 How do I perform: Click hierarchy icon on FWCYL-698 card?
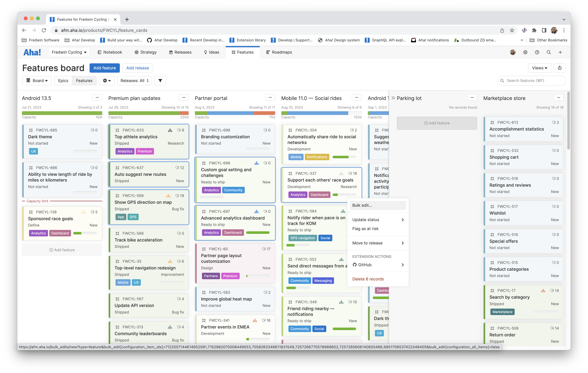256,163
